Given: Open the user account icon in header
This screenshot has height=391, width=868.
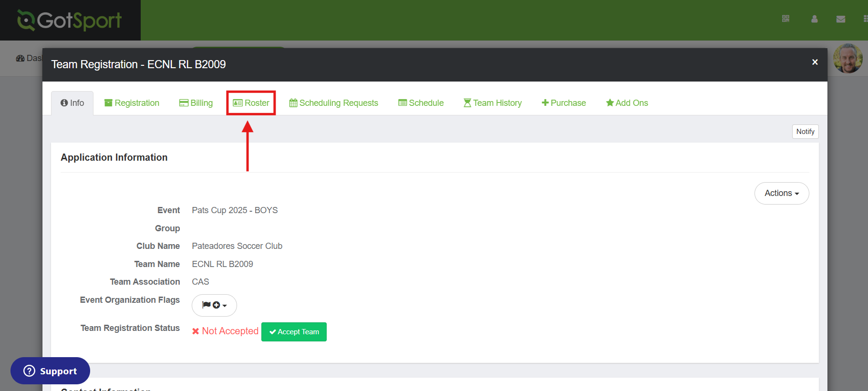Looking at the screenshot, I should tap(815, 19).
